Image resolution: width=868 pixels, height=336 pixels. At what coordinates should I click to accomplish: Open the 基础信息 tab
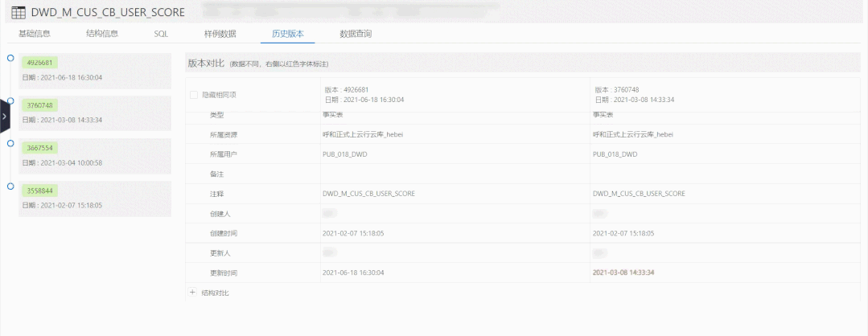(35, 34)
